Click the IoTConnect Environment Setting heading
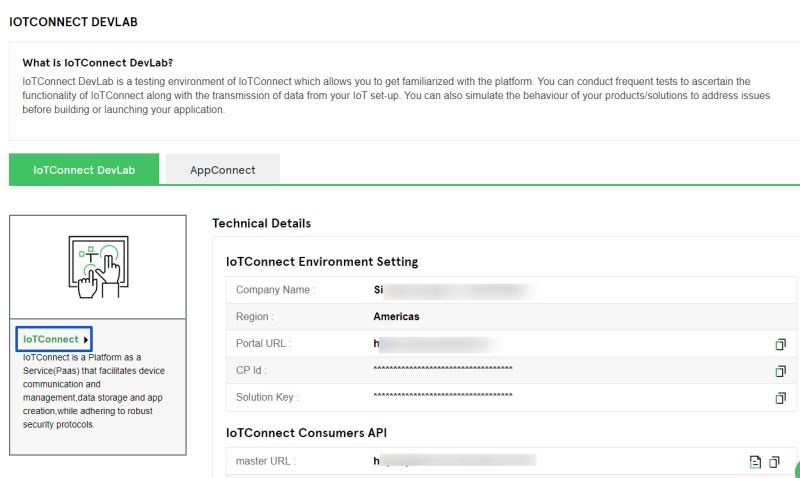Image resolution: width=800 pixels, height=478 pixels. [322, 262]
